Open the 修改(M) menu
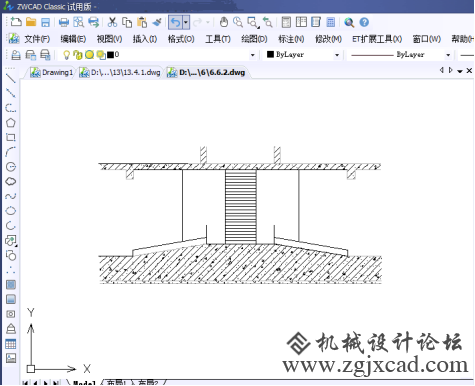The height and width of the screenshot is (386, 475). [x=328, y=39]
